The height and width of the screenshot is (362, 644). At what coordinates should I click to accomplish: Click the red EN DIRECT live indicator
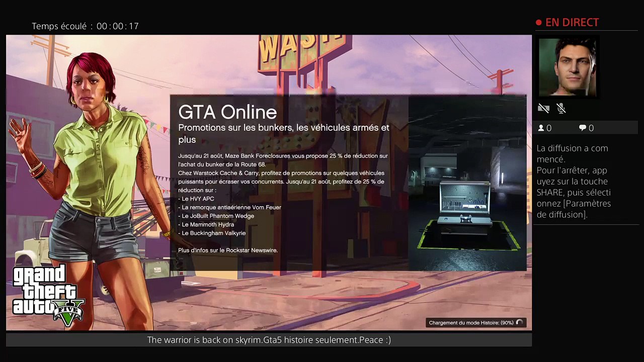point(567,23)
